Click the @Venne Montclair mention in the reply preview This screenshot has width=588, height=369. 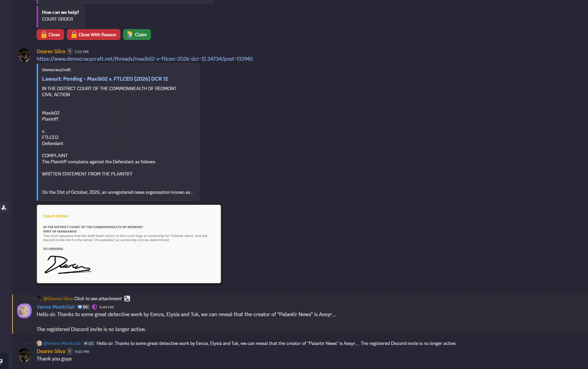pyautogui.click(x=62, y=343)
